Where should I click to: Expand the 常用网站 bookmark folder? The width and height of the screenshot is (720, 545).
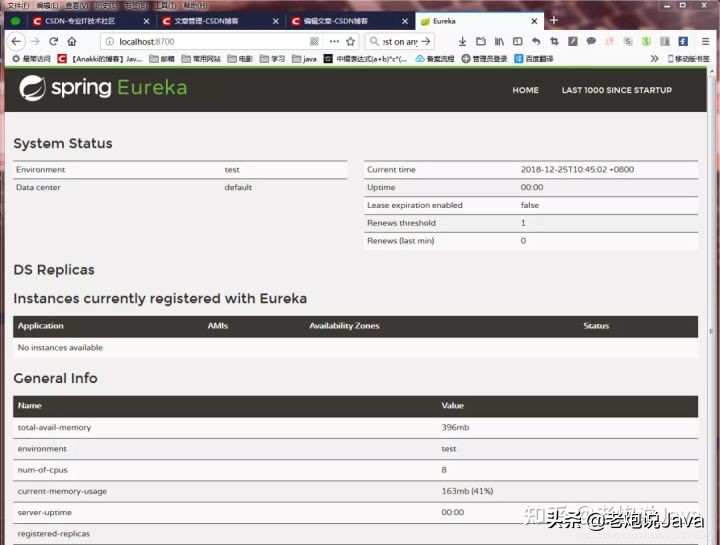201,59
